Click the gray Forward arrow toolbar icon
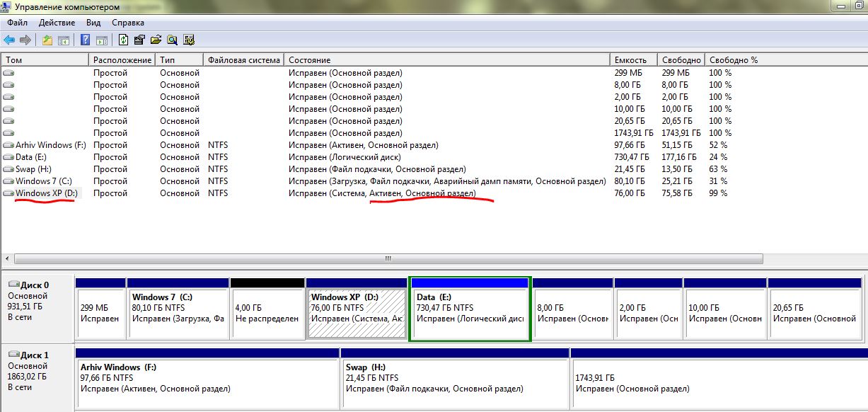 click(x=25, y=40)
